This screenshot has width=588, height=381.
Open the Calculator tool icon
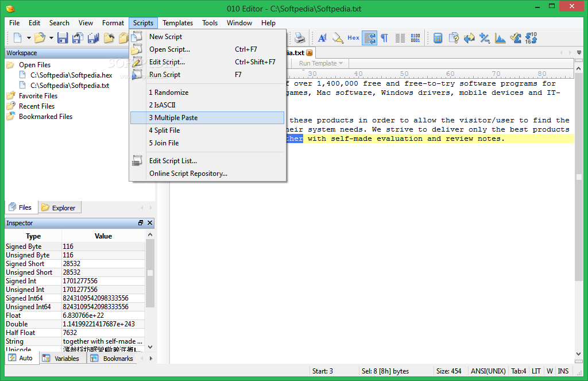click(x=438, y=38)
